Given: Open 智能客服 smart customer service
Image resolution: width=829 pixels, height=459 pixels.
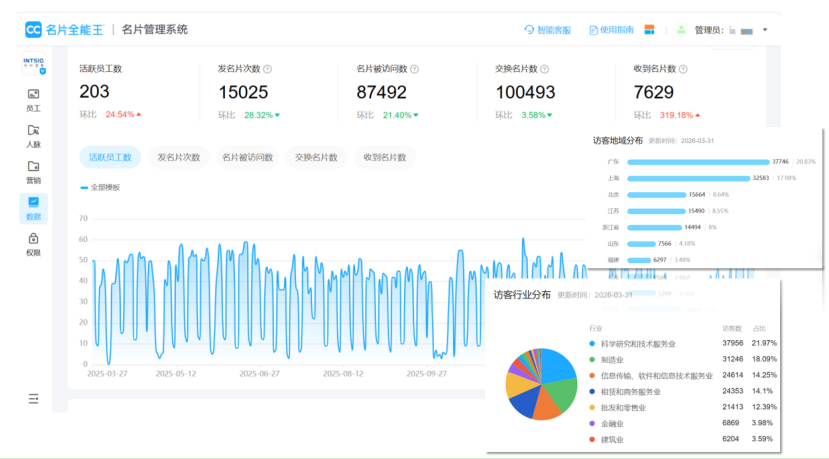Looking at the screenshot, I should point(548,30).
